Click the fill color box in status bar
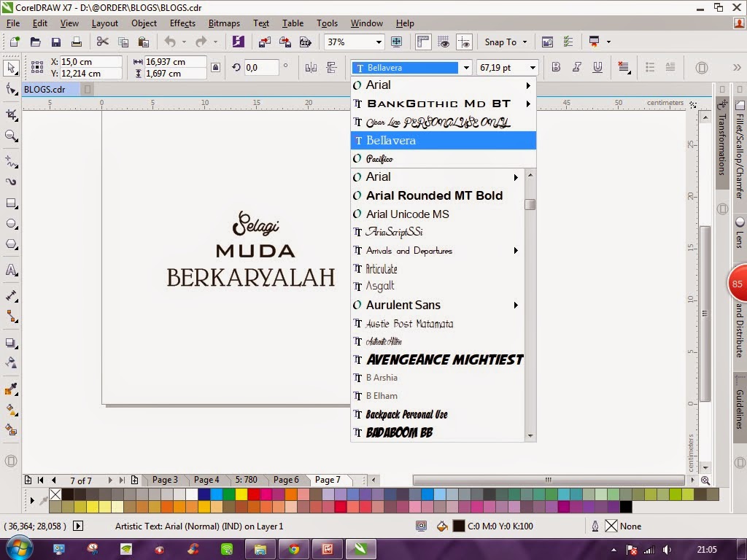 point(459,526)
